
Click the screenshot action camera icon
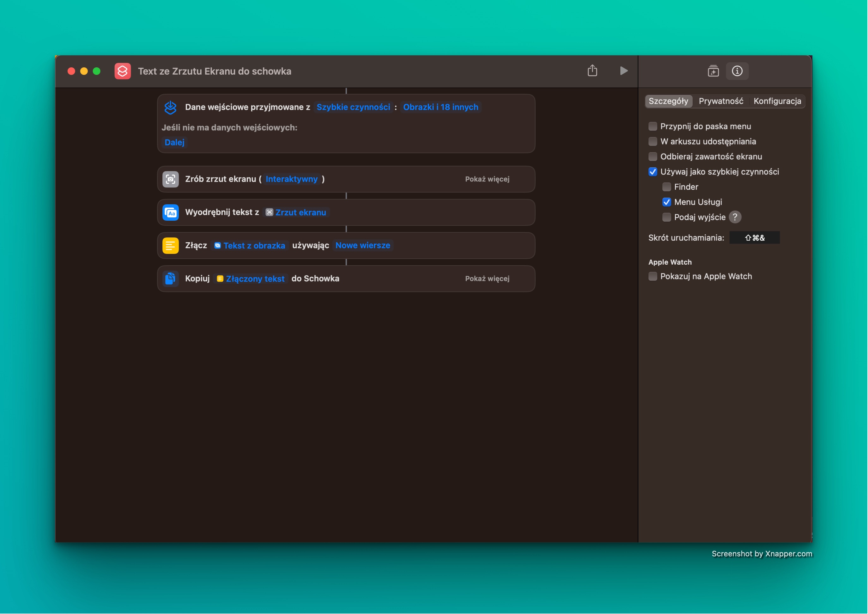[x=171, y=179]
